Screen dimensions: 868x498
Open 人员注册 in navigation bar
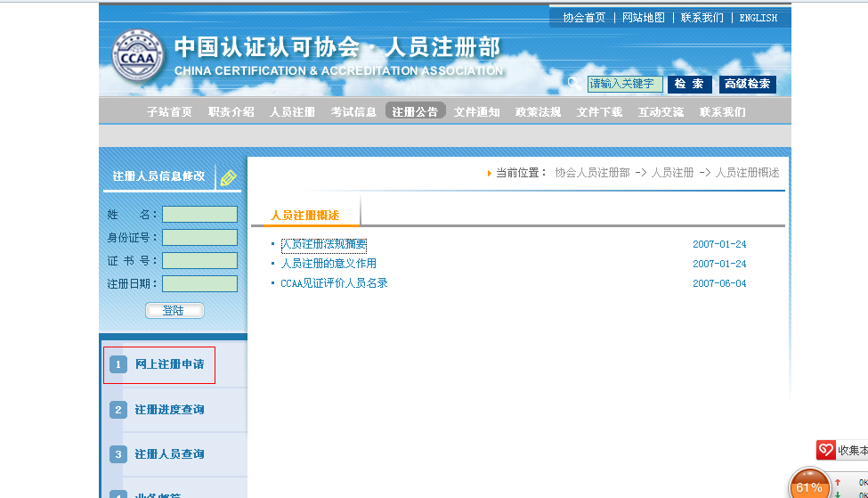(292, 112)
